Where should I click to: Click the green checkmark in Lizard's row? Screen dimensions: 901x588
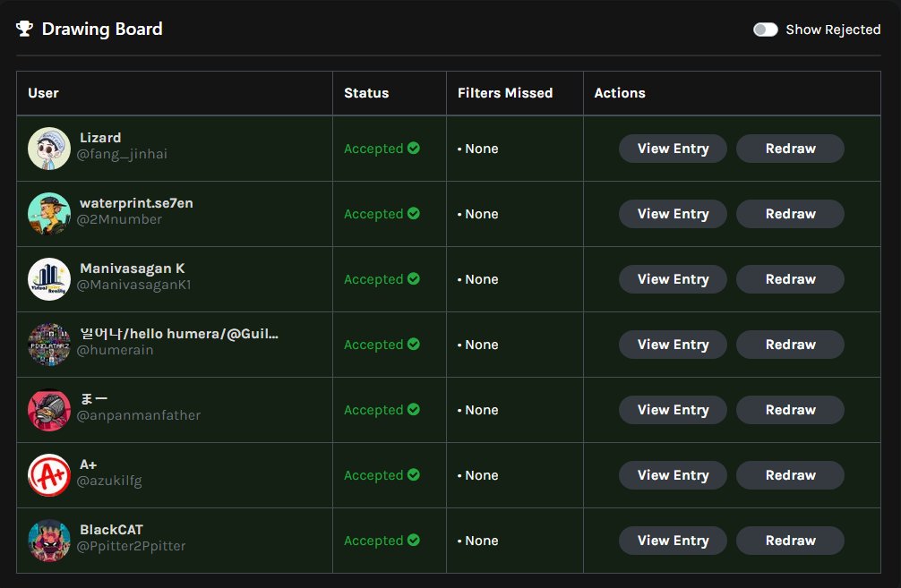414,149
